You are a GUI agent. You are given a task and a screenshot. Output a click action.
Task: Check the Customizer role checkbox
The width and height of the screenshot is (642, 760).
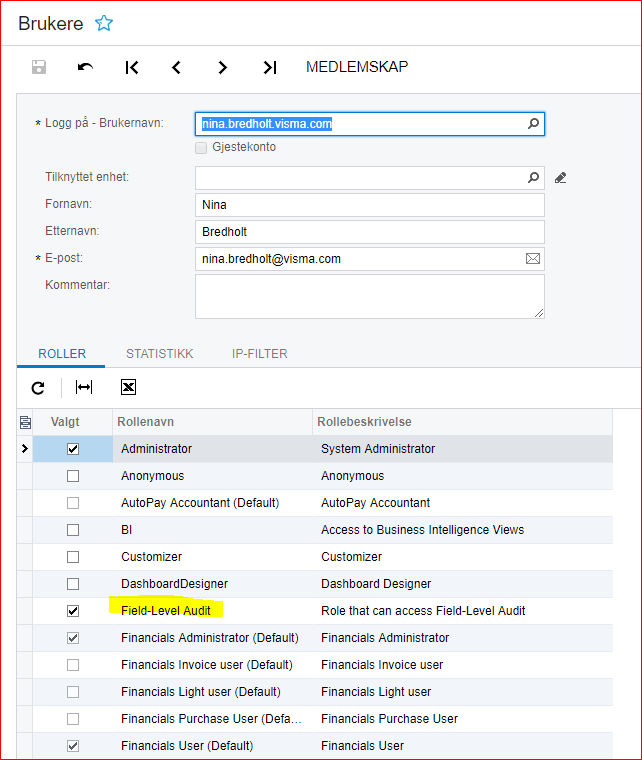coord(72,557)
